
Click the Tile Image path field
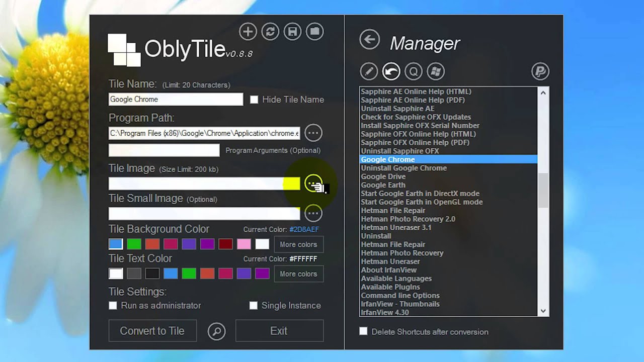(204, 184)
